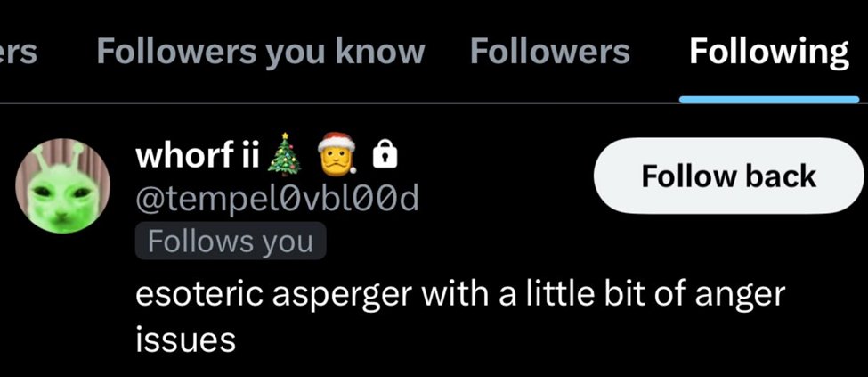Click the Follows you badge
868x377 pixels.
click(231, 242)
